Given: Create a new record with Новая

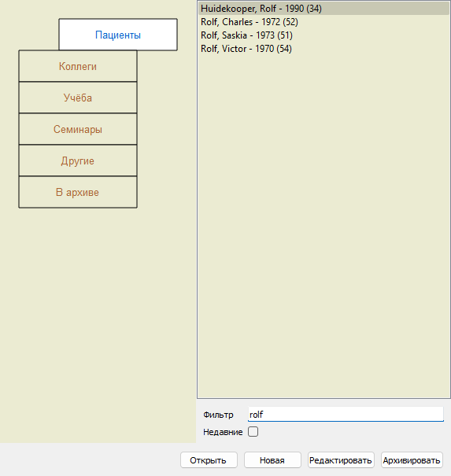Looking at the screenshot, I should point(272,460).
